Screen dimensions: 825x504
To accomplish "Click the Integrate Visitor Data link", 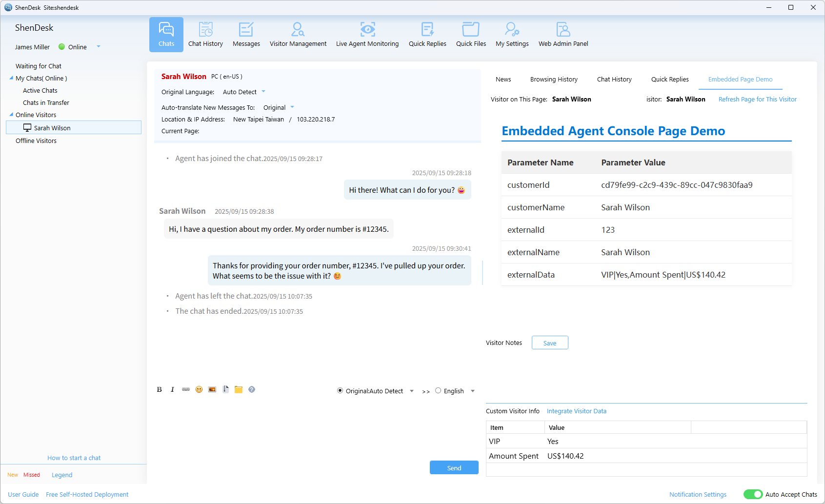I will pos(576,411).
